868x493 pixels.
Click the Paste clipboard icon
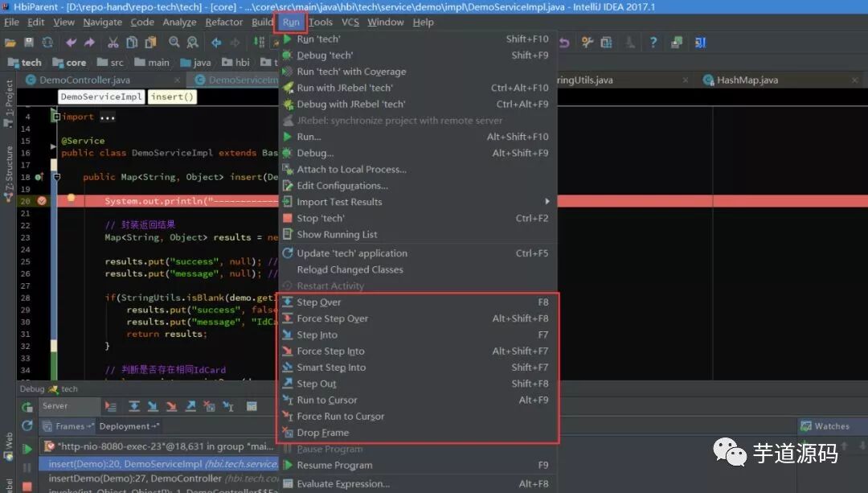coord(150,43)
